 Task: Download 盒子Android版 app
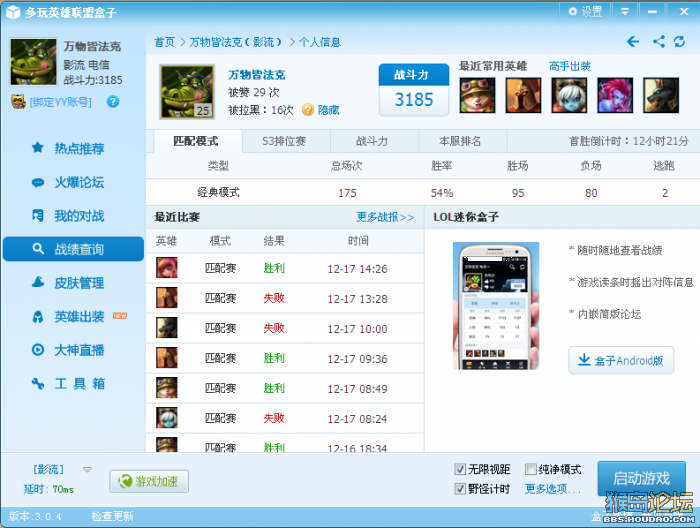click(621, 360)
